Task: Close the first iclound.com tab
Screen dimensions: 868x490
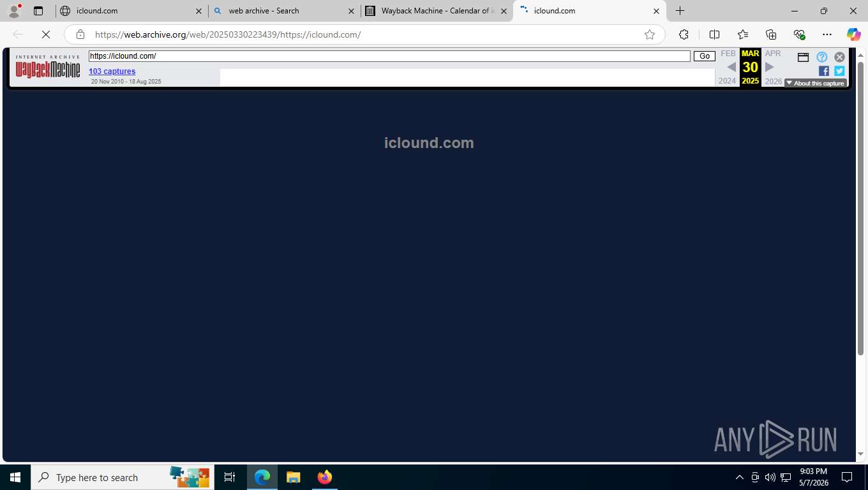Action: [198, 11]
